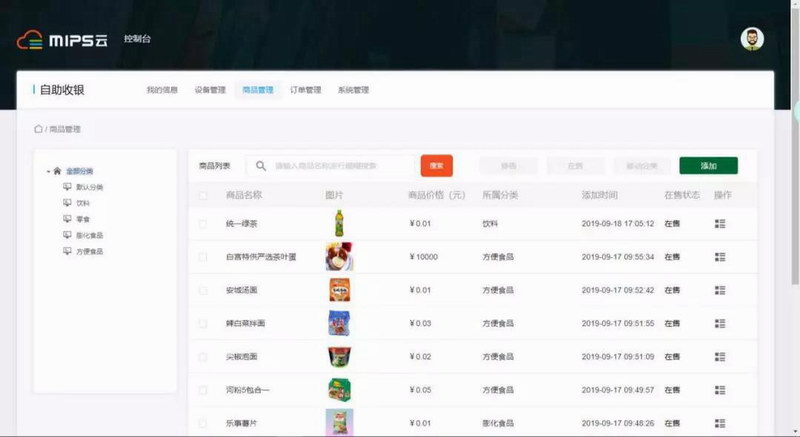Click the home icon in the breadcrumb
800x437 pixels.
tap(38, 129)
